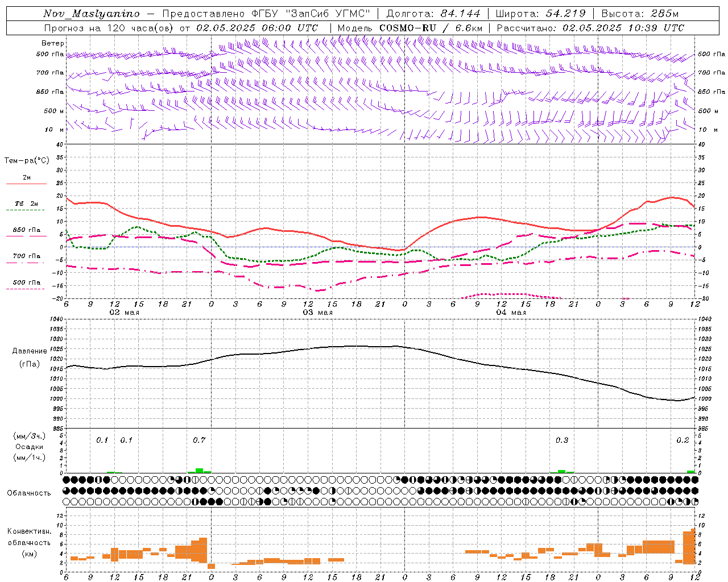Click the Тем-ра(°C) panel label
Image resolution: width=728 pixels, height=582 pixels.
pyautogui.click(x=27, y=161)
